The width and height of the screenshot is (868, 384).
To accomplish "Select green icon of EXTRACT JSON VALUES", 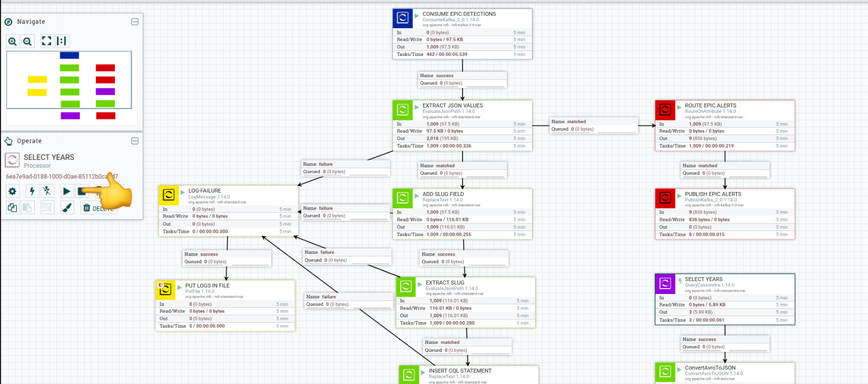I will (x=403, y=110).
